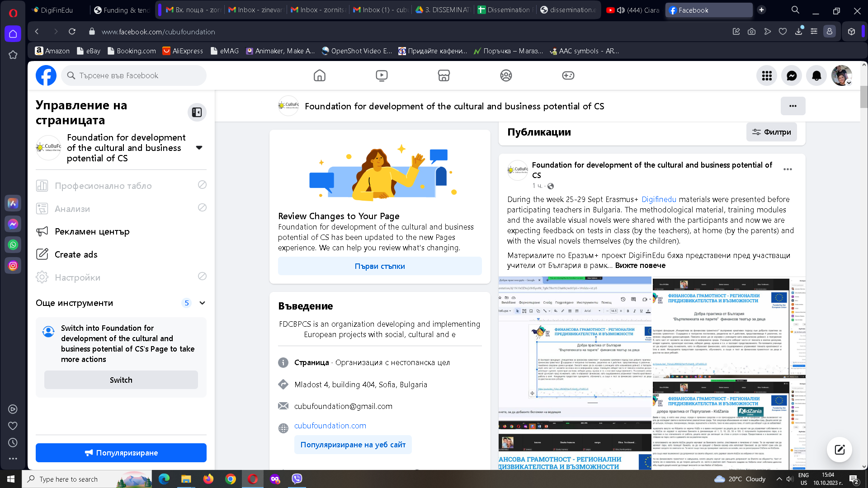
Task: Open page options three-dots button in header
Action: [x=793, y=106]
